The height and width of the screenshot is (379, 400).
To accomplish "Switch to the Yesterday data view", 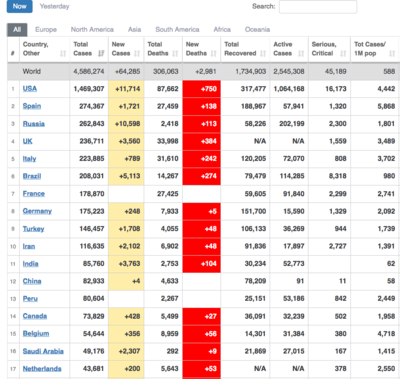I will pyautogui.click(x=54, y=6).
